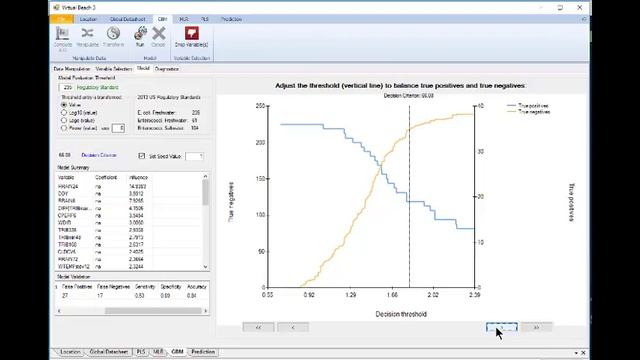Click the single-right > threshold button
Viewport: 640px width, 360px height.
click(x=502, y=327)
